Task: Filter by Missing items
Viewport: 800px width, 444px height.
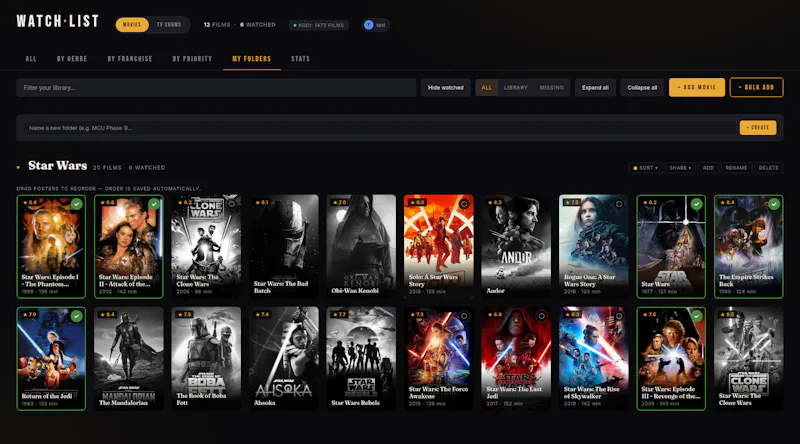Action: (552, 88)
